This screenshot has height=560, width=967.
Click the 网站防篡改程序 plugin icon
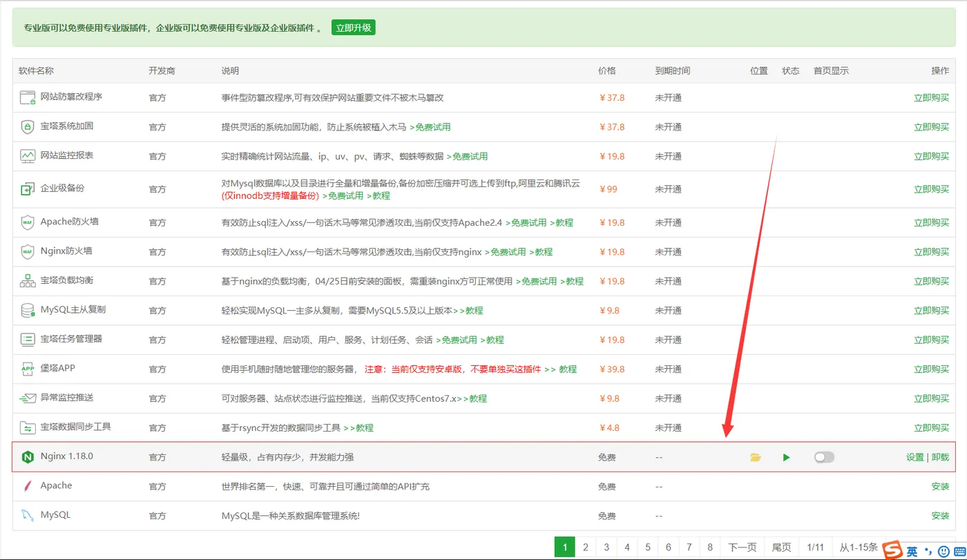pos(28,97)
